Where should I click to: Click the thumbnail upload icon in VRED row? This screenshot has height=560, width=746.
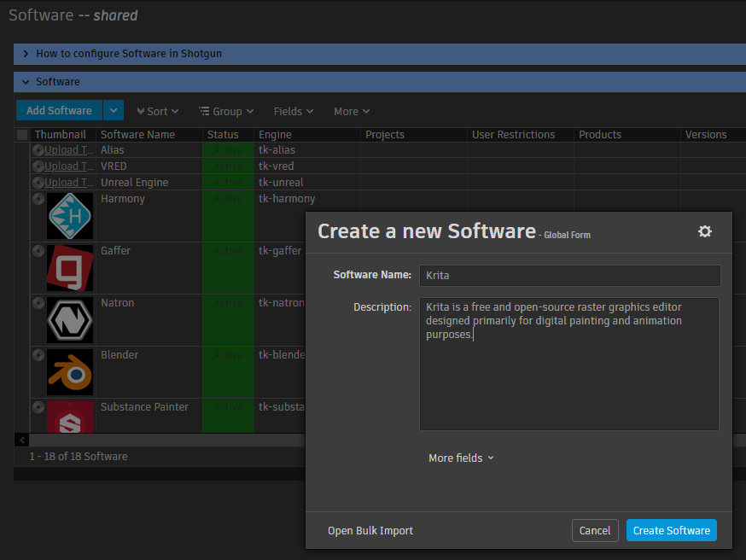(x=38, y=166)
